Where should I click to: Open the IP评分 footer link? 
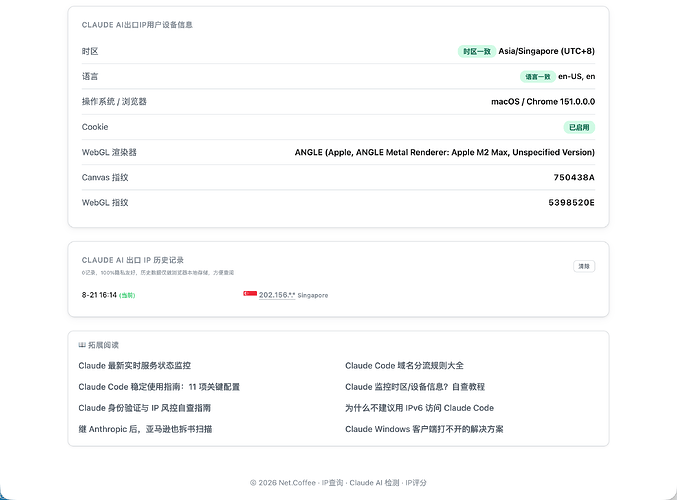pyautogui.click(x=416, y=483)
